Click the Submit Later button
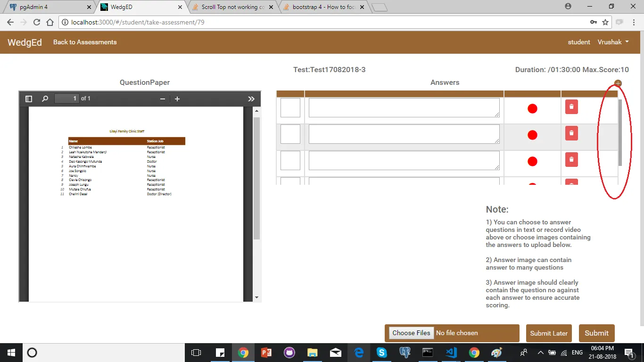This screenshot has height=362, width=644. pyautogui.click(x=549, y=333)
